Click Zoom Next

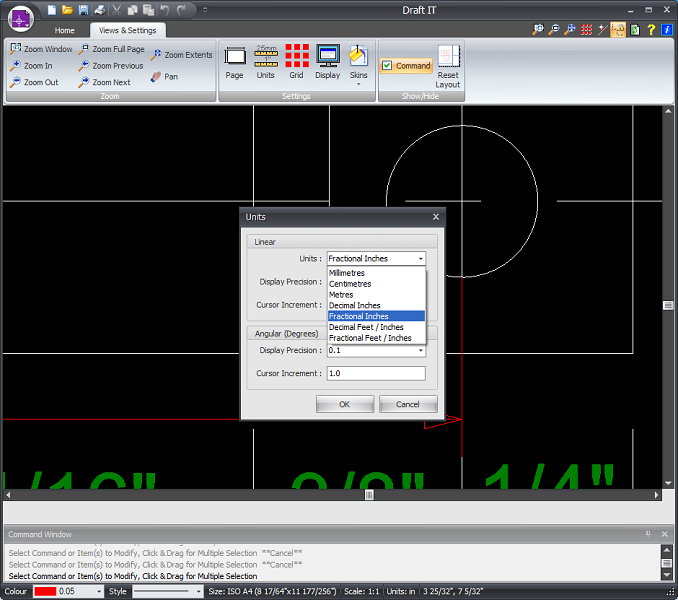(104, 82)
